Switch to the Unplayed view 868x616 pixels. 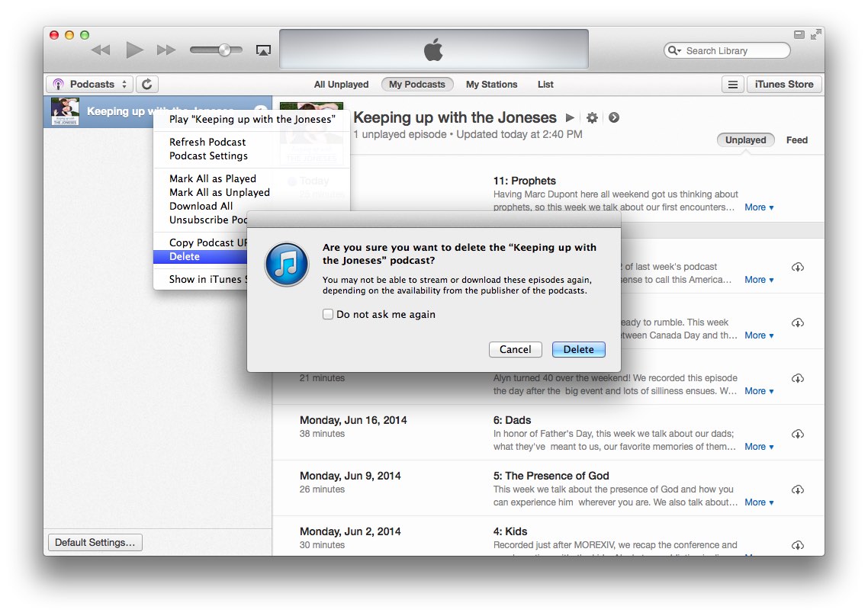click(745, 140)
